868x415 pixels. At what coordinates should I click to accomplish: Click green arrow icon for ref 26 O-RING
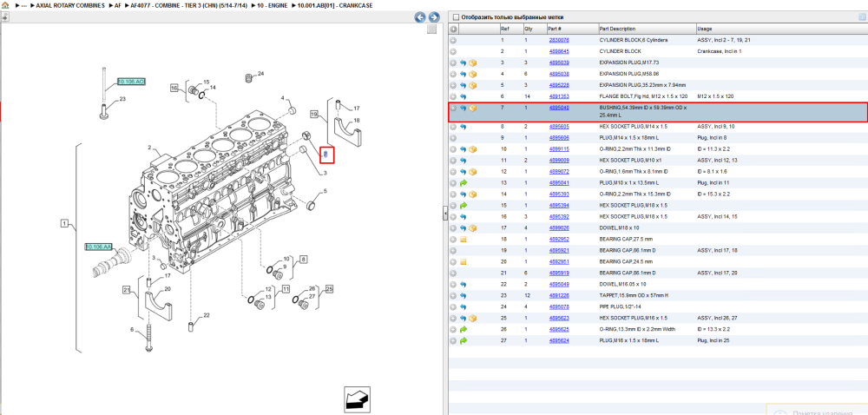tap(464, 329)
